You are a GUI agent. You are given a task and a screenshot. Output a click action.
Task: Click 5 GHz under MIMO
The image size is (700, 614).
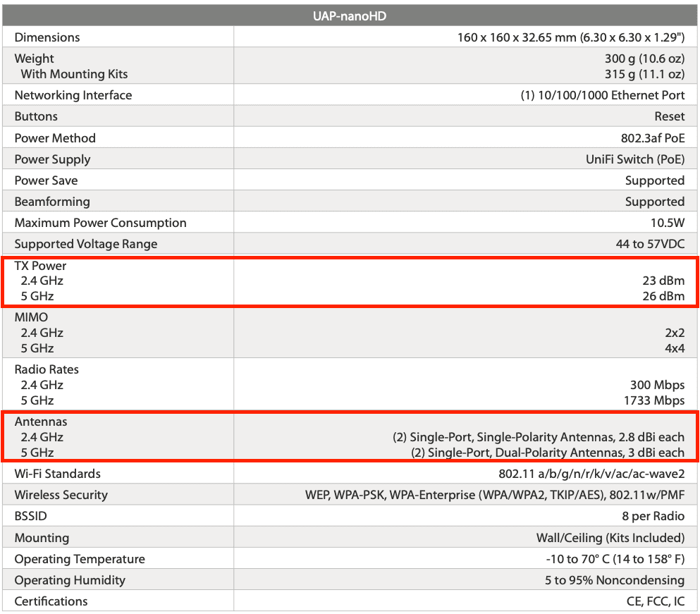click(37, 348)
